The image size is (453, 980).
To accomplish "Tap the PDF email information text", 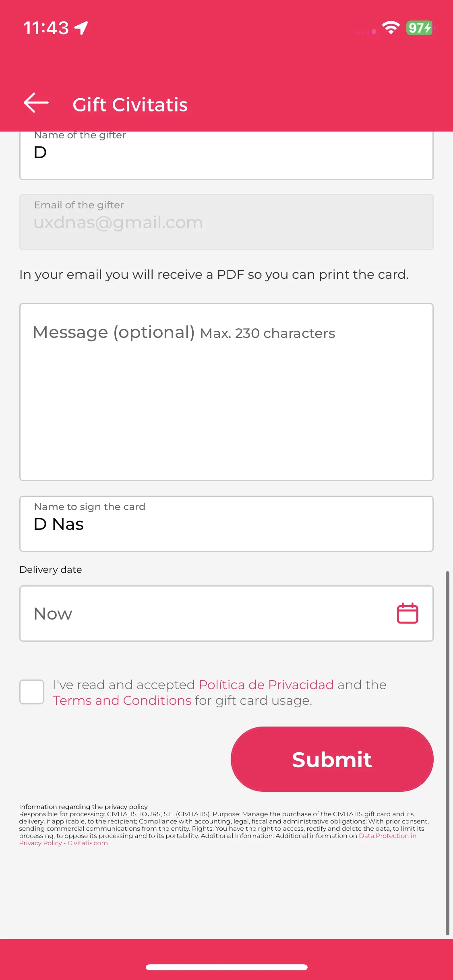I will (214, 274).
